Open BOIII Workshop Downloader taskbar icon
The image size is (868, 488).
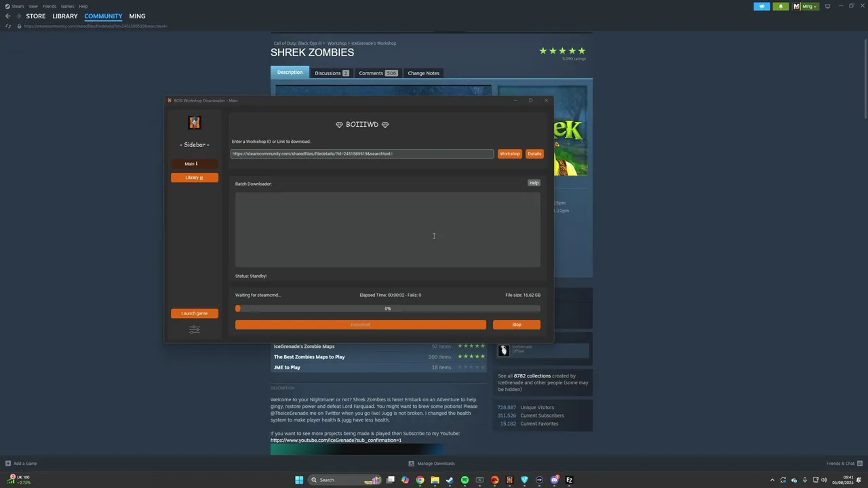click(x=509, y=480)
